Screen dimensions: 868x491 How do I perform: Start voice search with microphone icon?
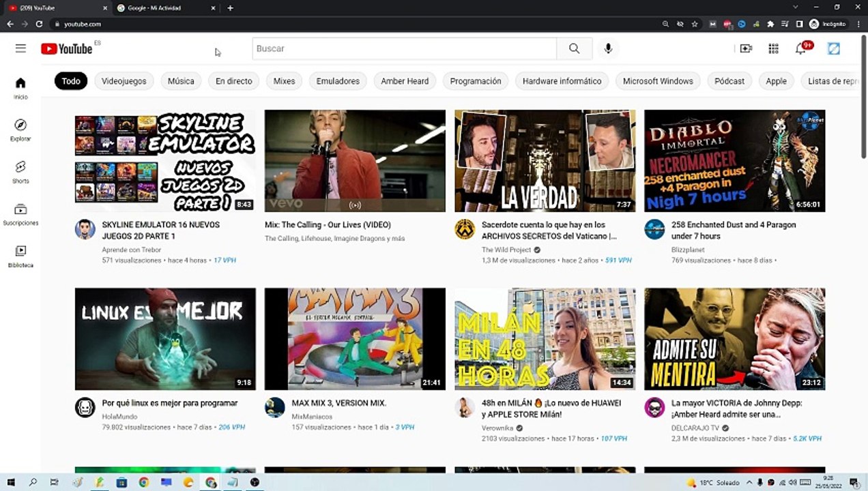608,48
